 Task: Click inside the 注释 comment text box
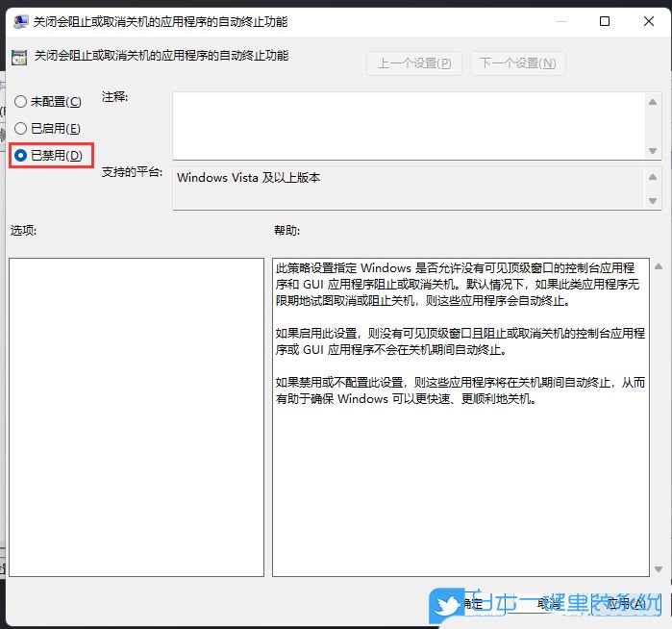pyautogui.click(x=409, y=126)
